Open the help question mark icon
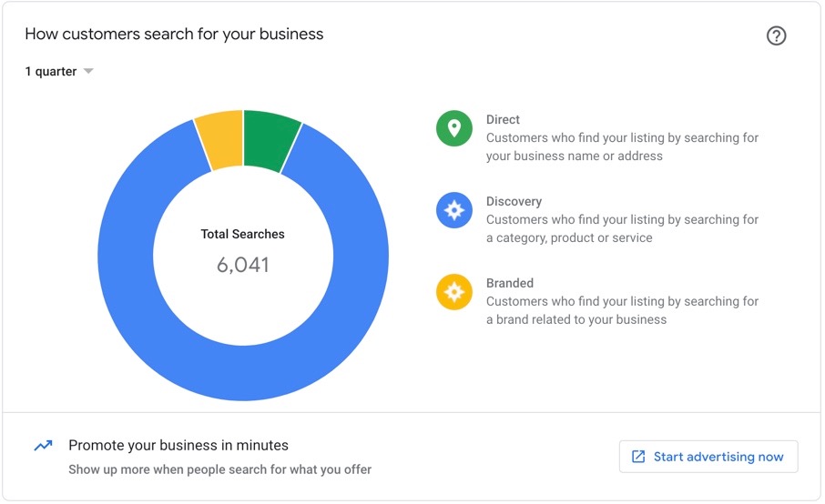This screenshot has height=504, width=825. click(x=776, y=35)
